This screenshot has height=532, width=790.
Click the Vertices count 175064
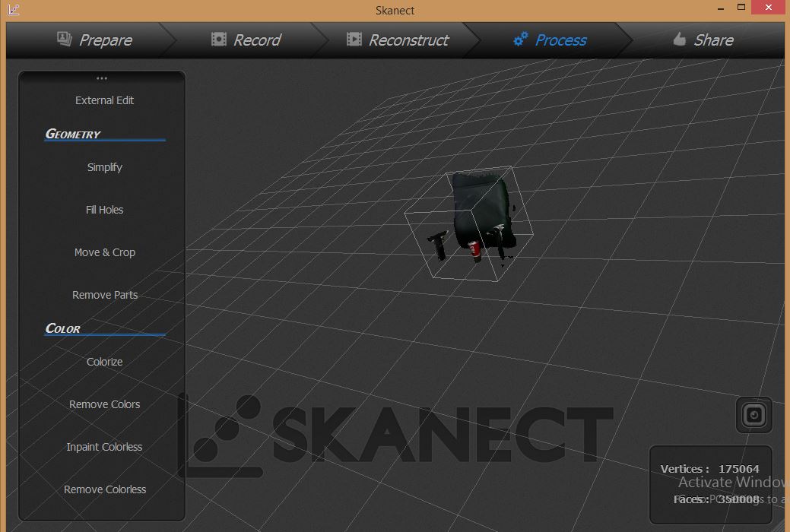tap(738, 469)
